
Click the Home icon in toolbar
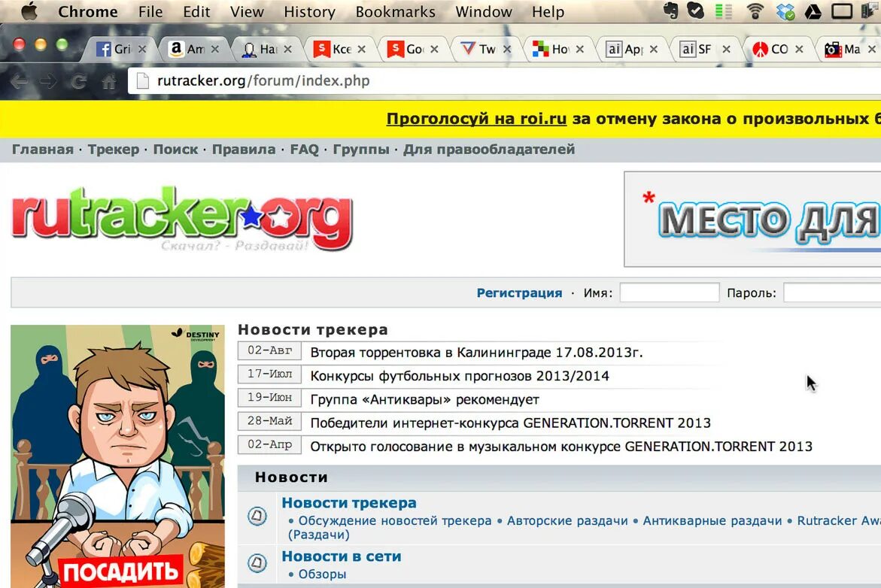(109, 81)
